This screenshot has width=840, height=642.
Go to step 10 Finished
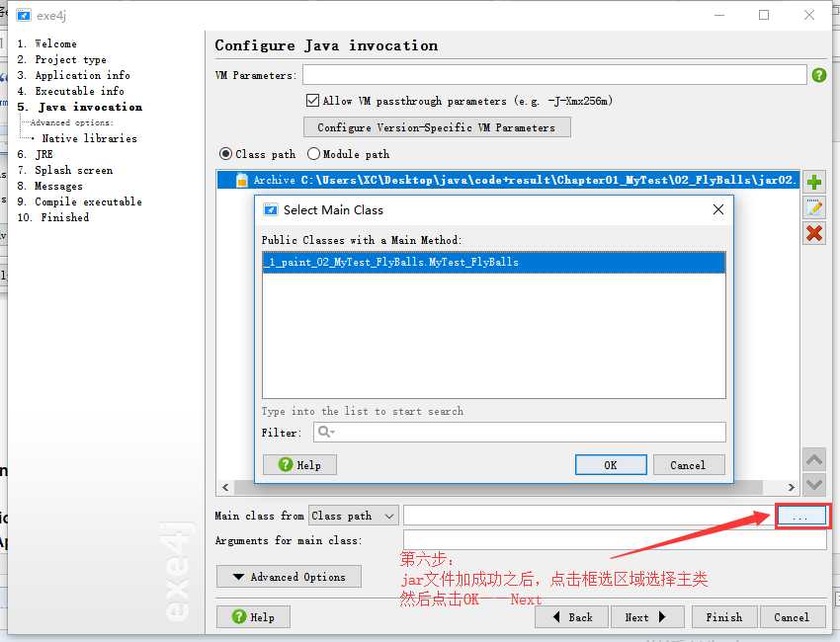click(x=53, y=217)
